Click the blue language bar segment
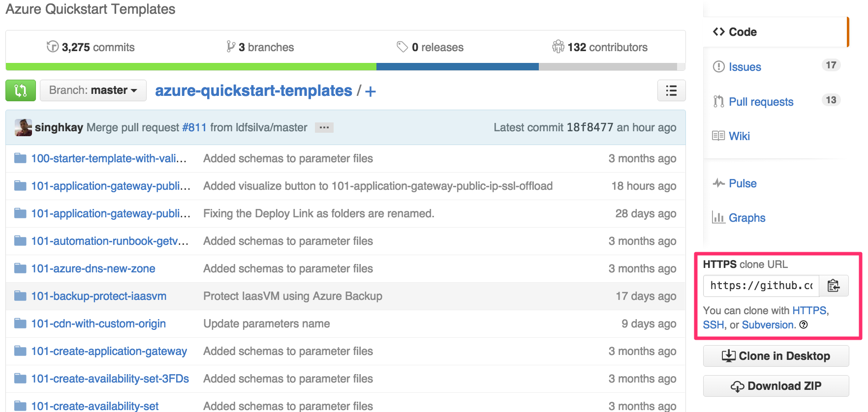Viewport: 868px width, 412px height. click(x=458, y=67)
